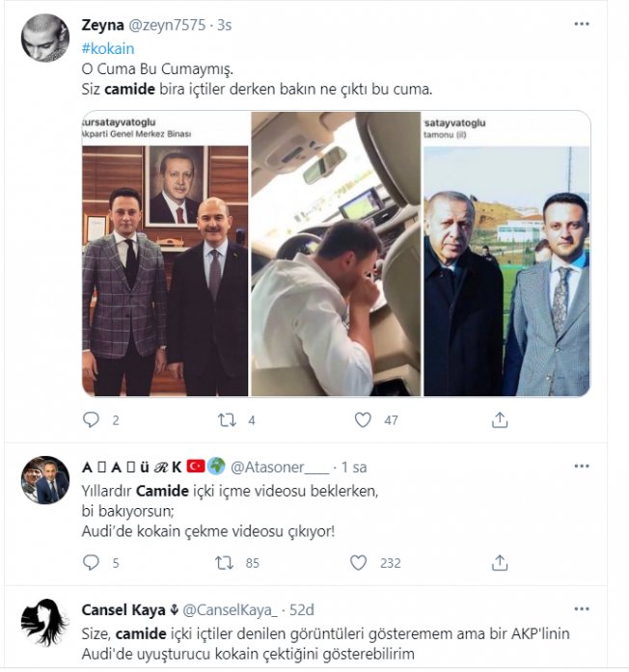The width and height of the screenshot is (629, 672).
Task: Open the middle car interior photo
Action: click(x=336, y=254)
